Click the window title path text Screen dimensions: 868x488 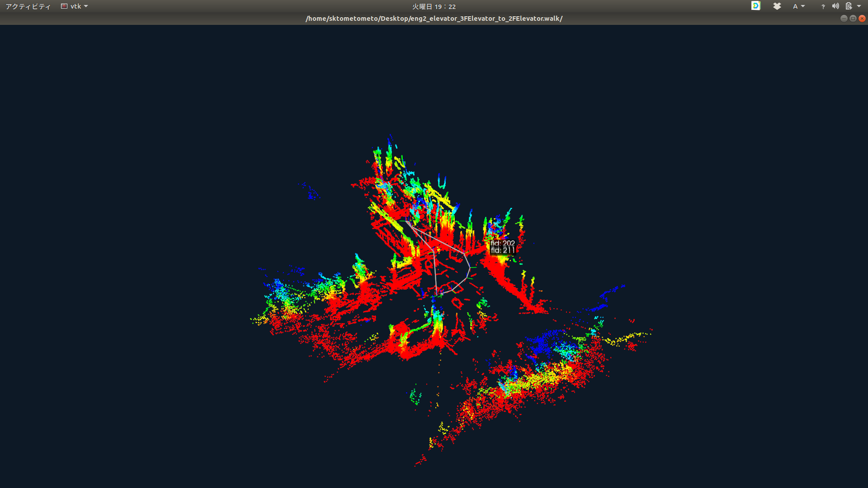(x=434, y=19)
